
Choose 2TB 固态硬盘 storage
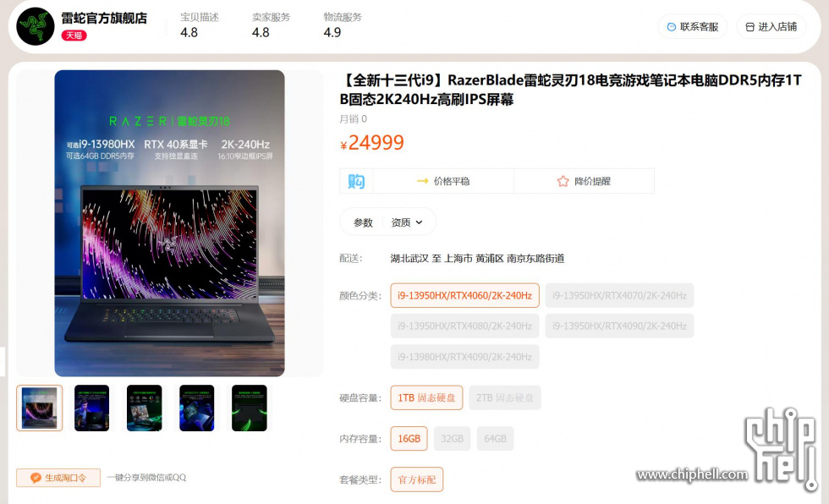click(x=505, y=397)
